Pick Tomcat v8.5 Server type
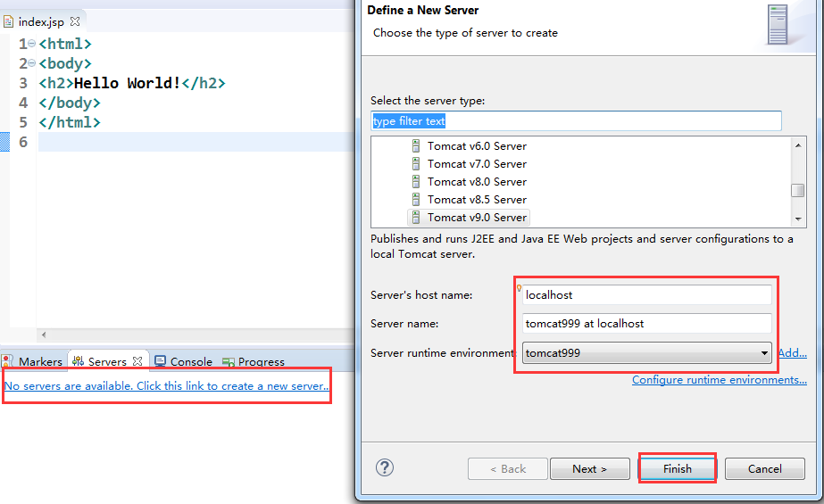The height and width of the screenshot is (504, 824). 477,200
